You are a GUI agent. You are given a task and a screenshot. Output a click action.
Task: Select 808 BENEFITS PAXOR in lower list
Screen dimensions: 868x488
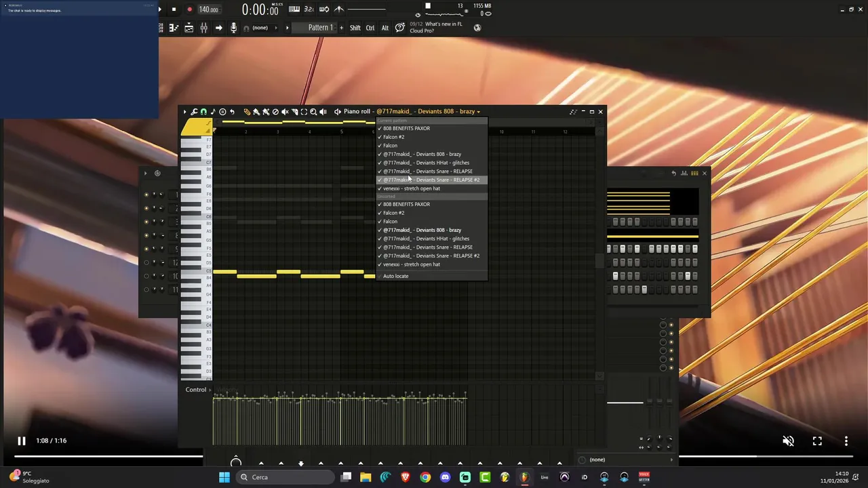(431, 204)
